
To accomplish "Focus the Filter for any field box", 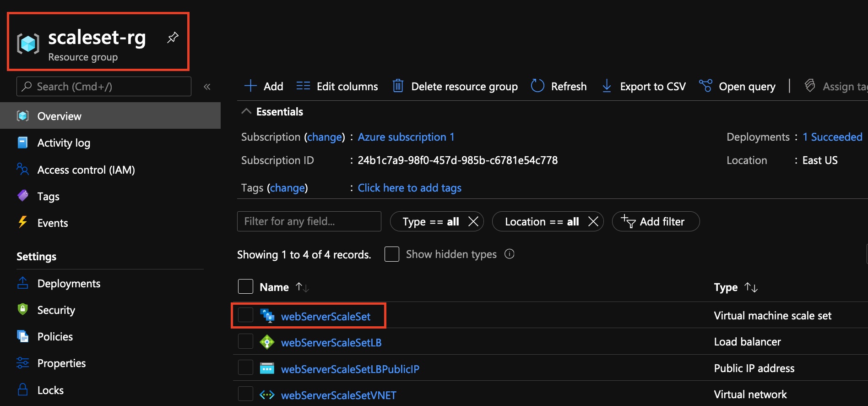I will click(309, 221).
